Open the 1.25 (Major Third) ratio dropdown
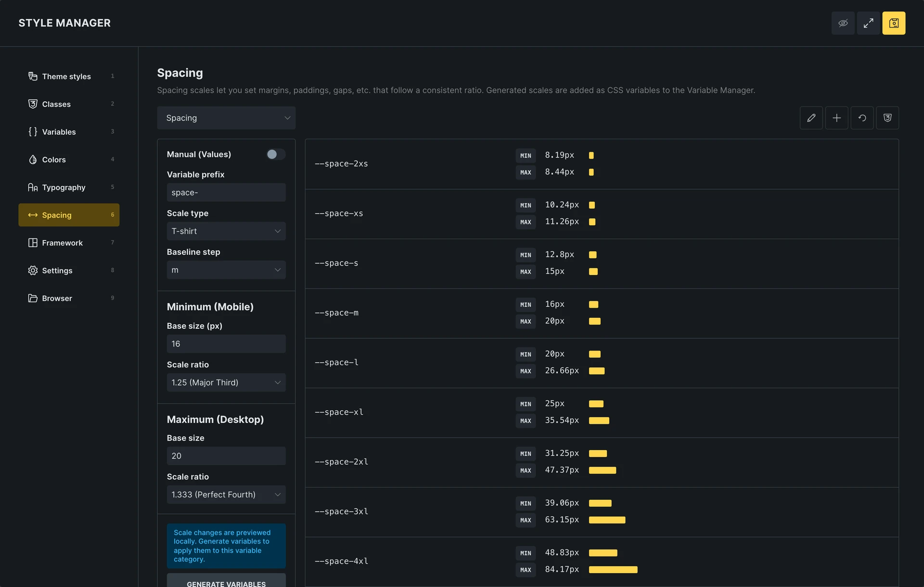The height and width of the screenshot is (587, 924). (x=226, y=382)
